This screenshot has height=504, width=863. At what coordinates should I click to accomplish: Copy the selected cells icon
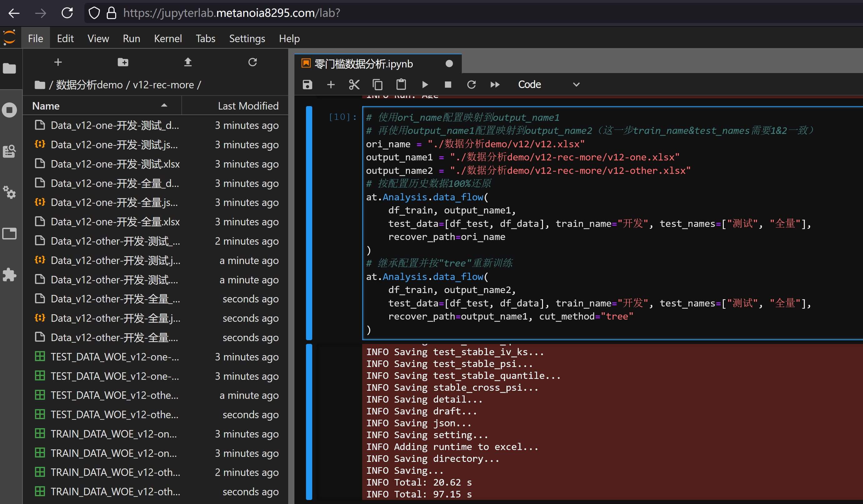(377, 85)
